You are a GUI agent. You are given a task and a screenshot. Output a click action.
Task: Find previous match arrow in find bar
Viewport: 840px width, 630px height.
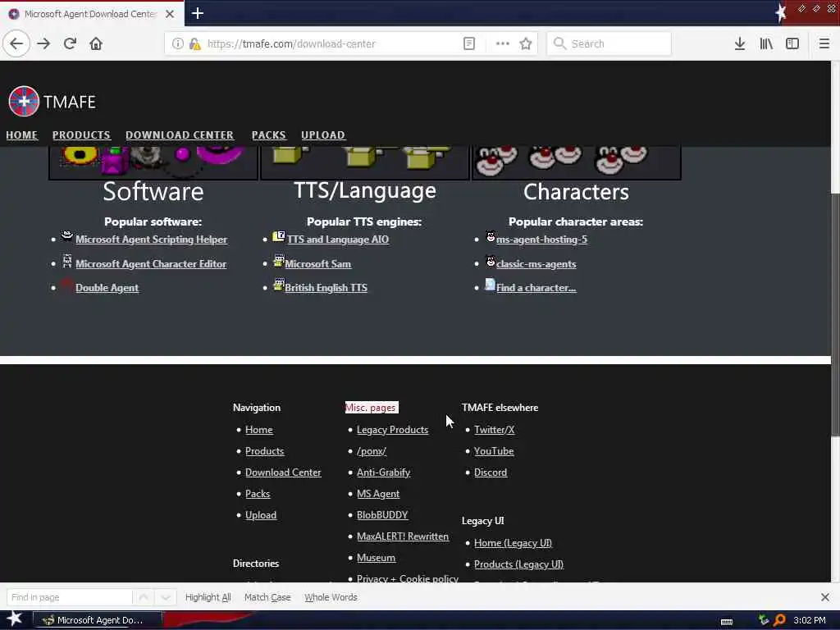click(x=144, y=597)
